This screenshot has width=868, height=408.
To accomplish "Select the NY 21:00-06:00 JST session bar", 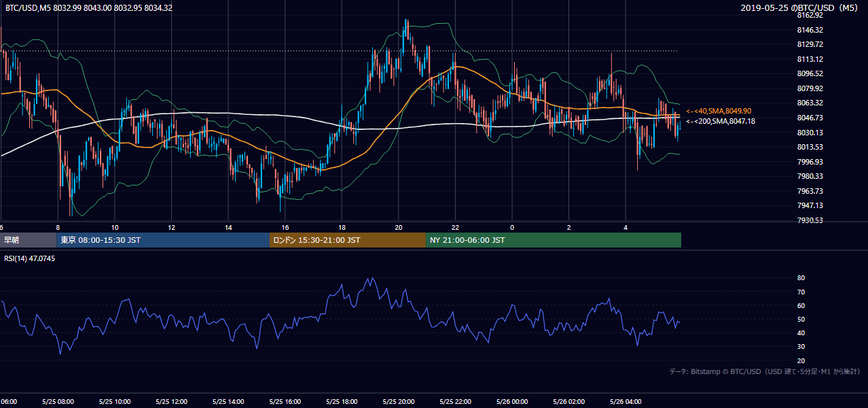I will 554,240.
